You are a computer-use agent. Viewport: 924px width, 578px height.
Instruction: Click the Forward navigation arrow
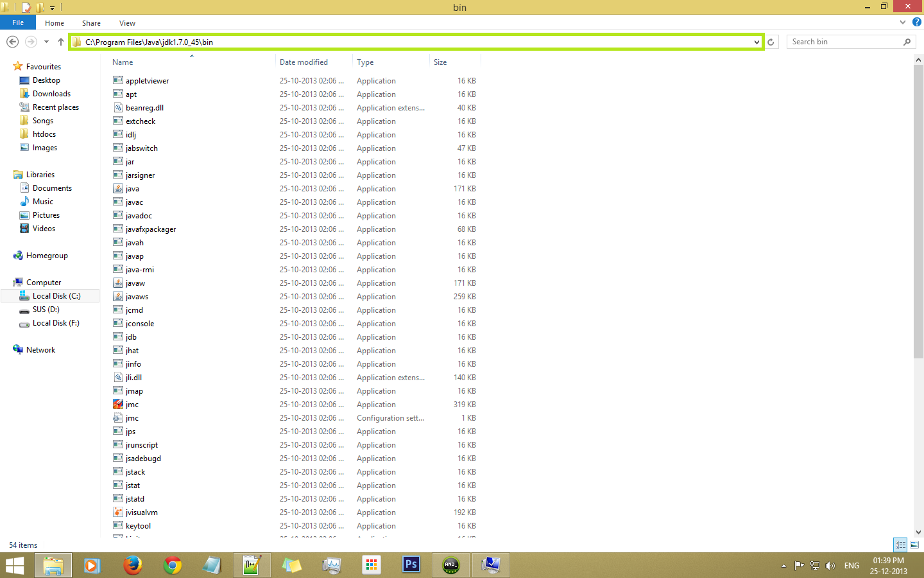click(31, 42)
